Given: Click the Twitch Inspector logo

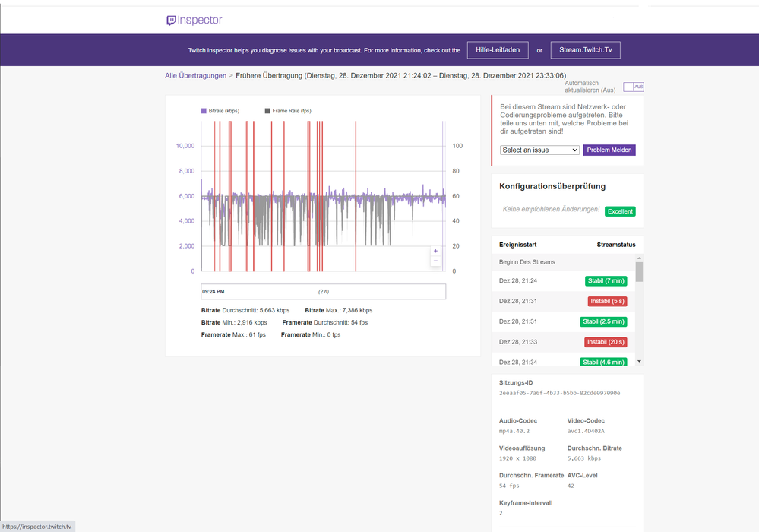Looking at the screenshot, I should point(194,20).
